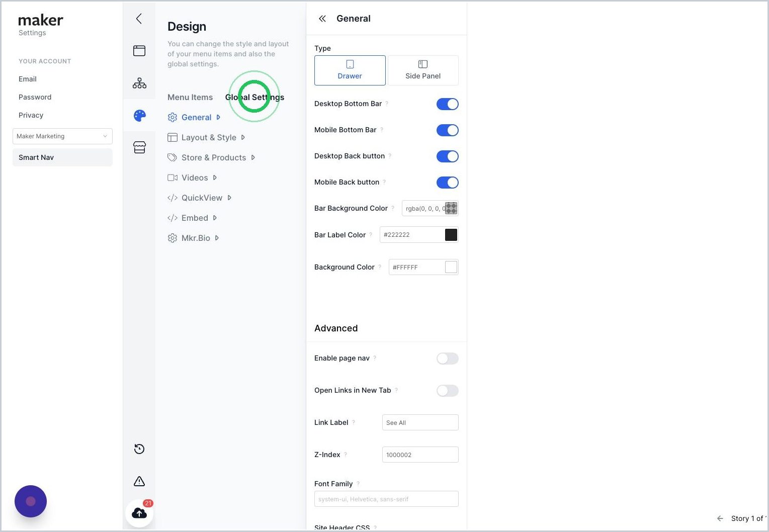Toggle Mobile Bottom Bar switch
Screen dimensions: 769x532
tap(448, 130)
